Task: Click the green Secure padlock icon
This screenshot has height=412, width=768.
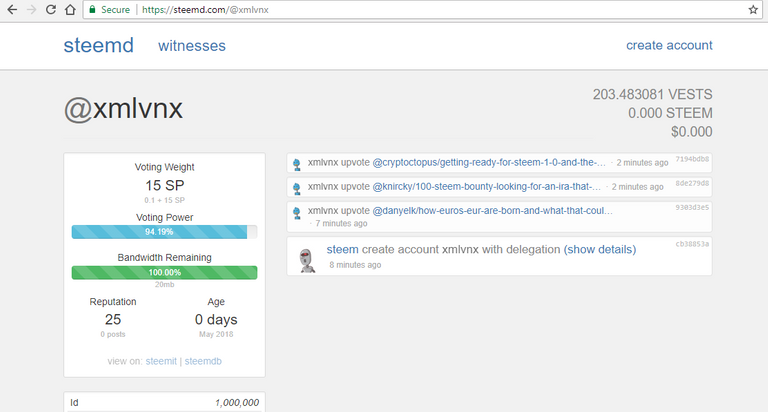Action: tap(92, 9)
